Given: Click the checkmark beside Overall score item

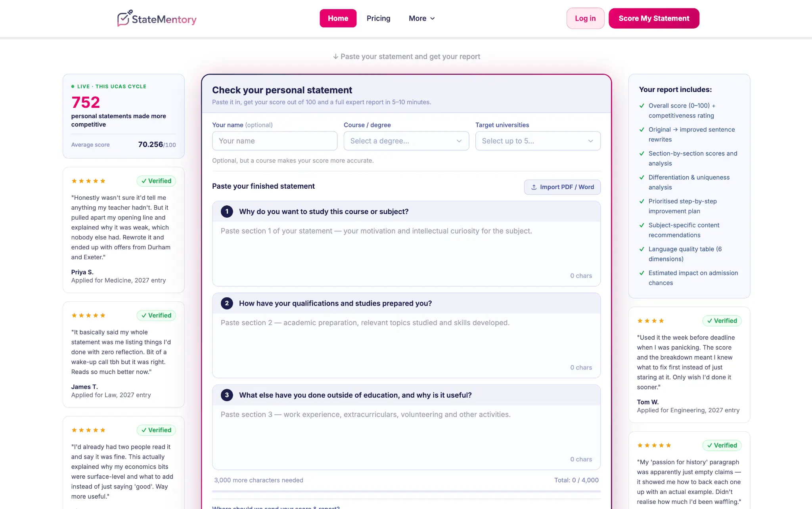Looking at the screenshot, I should (642, 106).
